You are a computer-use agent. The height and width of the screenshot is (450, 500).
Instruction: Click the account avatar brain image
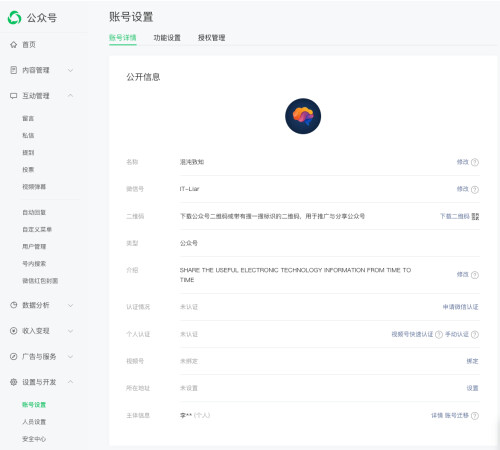tap(303, 116)
